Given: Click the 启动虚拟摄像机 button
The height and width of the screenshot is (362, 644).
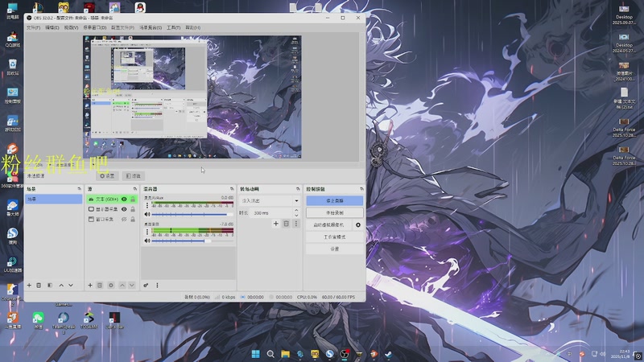Looking at the screenshot, I should pos(328,225).
